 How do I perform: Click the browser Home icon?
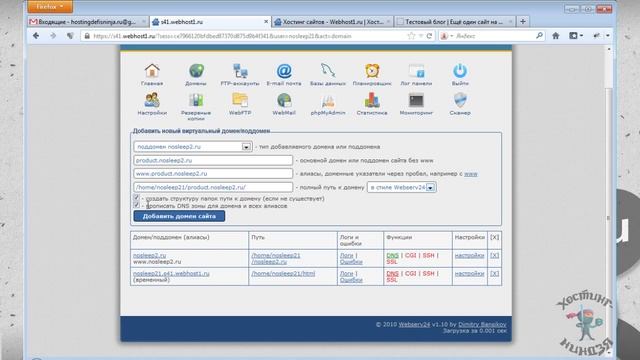coord(556,36)
